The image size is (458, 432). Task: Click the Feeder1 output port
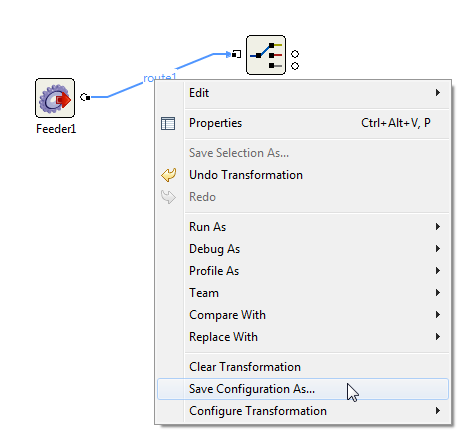[85, 97]
